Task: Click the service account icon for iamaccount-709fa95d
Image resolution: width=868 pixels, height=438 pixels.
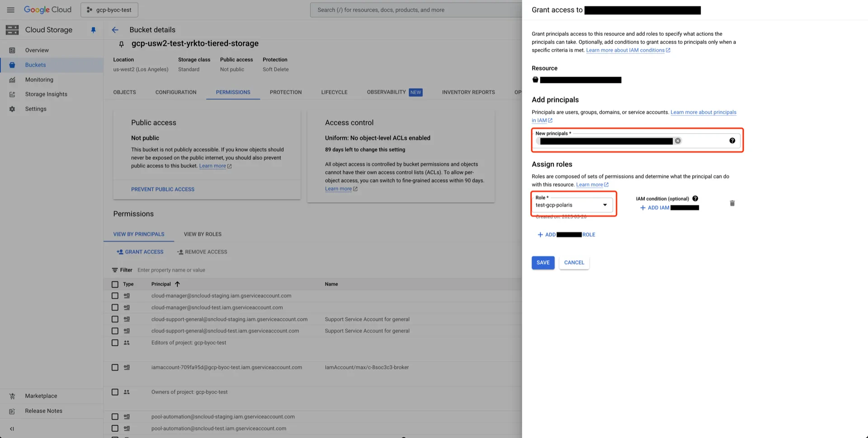Action: (127, 367)
